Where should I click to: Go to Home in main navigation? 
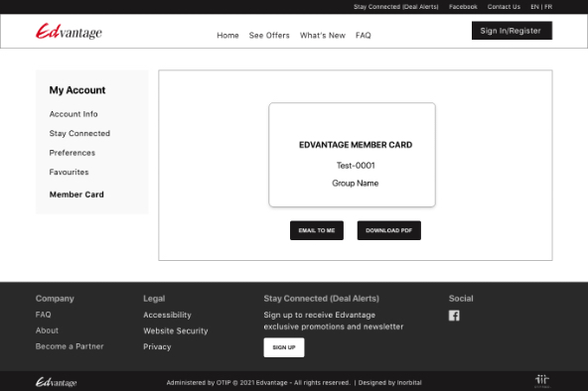point(227,35)
